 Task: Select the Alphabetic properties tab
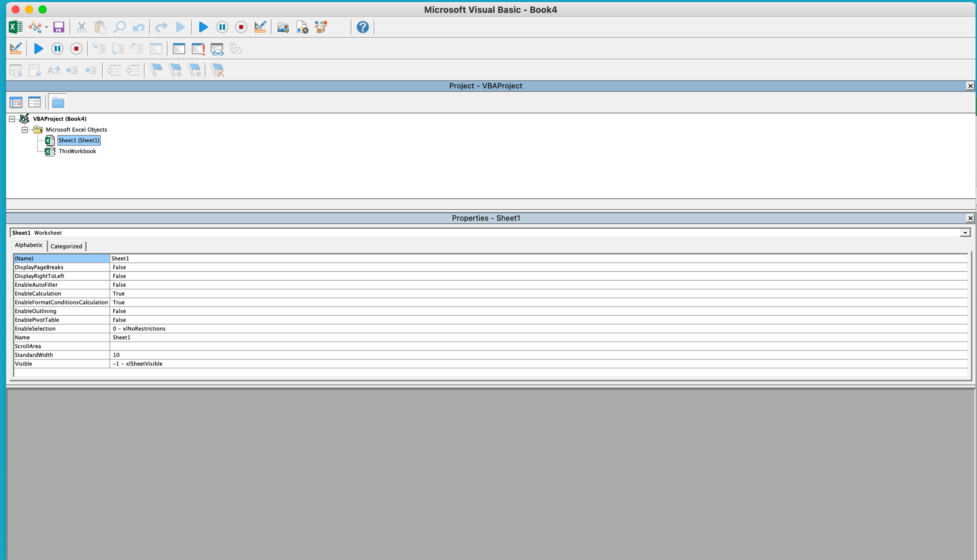[29, 245]
